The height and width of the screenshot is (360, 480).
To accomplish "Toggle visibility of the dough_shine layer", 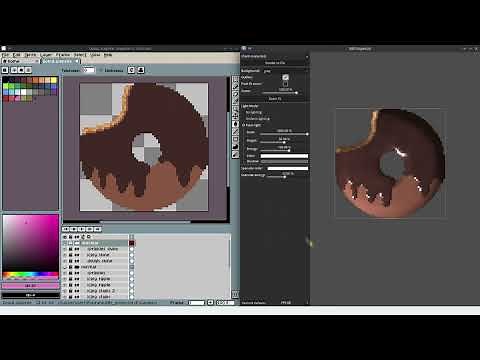I will pyautogui.click(x=65, y=261).
